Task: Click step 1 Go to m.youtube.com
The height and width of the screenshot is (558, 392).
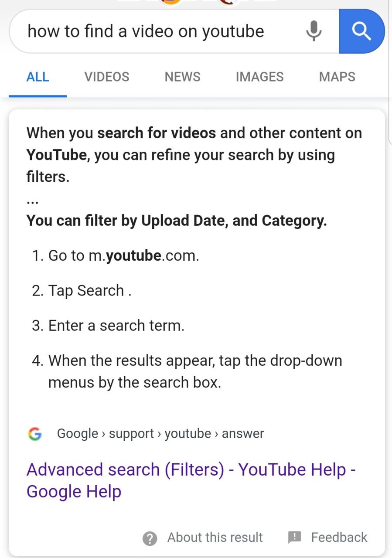Action: (116, 255)
